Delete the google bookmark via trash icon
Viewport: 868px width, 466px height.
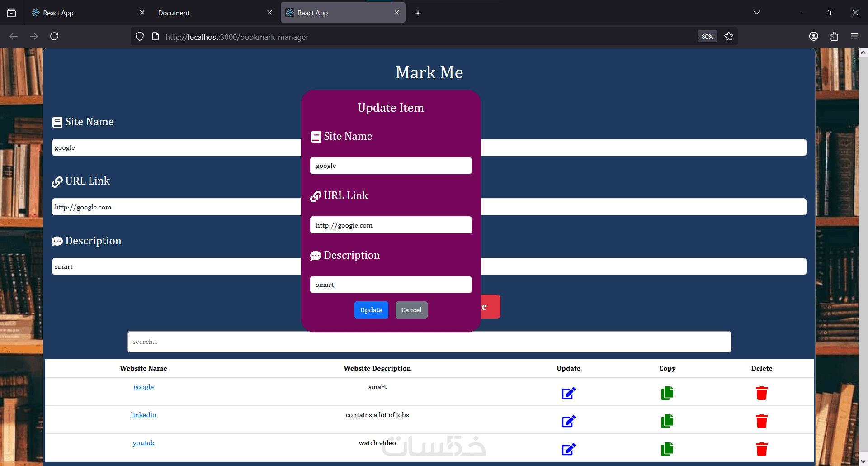tap(762, 393)
